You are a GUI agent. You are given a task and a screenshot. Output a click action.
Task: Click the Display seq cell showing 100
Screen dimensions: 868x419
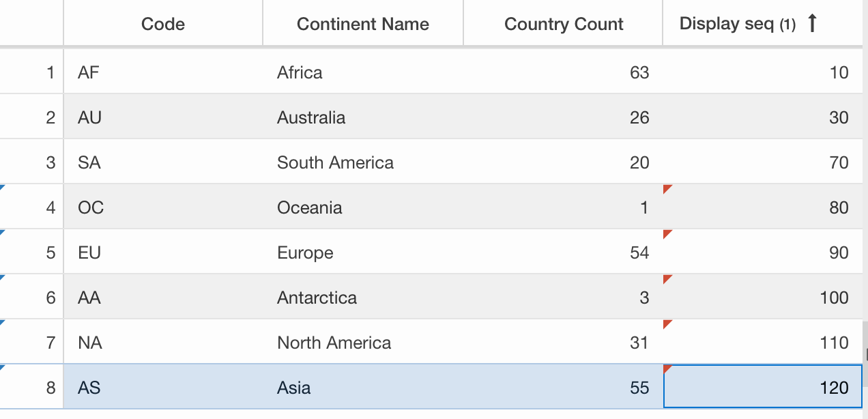(763, 297)
